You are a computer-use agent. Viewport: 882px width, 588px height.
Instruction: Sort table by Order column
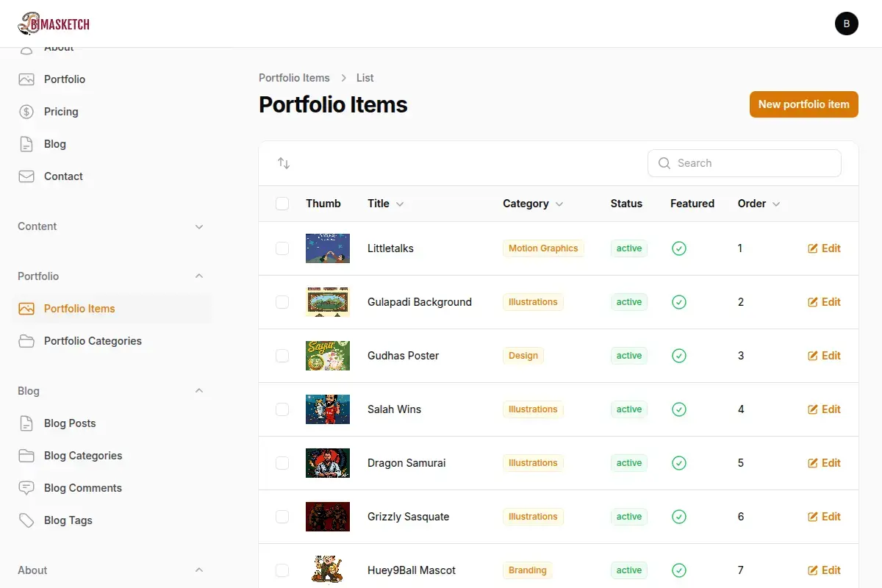click(x=759, y=204)
